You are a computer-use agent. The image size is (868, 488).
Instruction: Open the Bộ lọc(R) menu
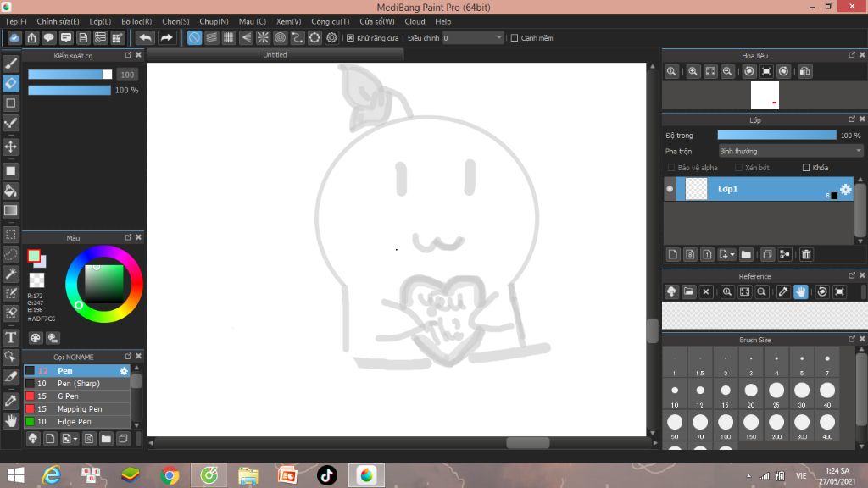(136, 21)
